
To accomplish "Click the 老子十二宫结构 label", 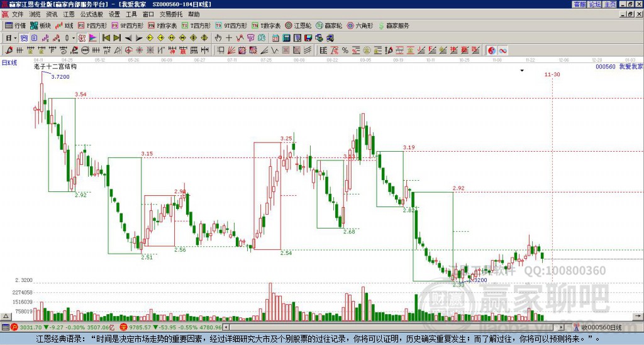I will click(55, 67).
